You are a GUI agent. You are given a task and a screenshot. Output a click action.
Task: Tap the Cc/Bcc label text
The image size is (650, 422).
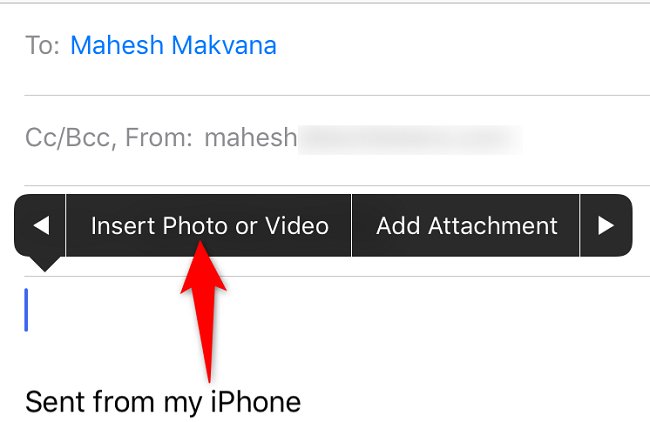[x=68, y=138]
